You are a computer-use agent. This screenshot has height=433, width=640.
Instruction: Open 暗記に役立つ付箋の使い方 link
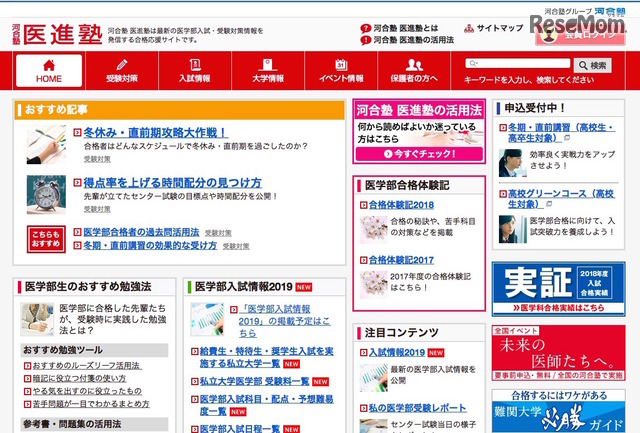click(79, 378)
